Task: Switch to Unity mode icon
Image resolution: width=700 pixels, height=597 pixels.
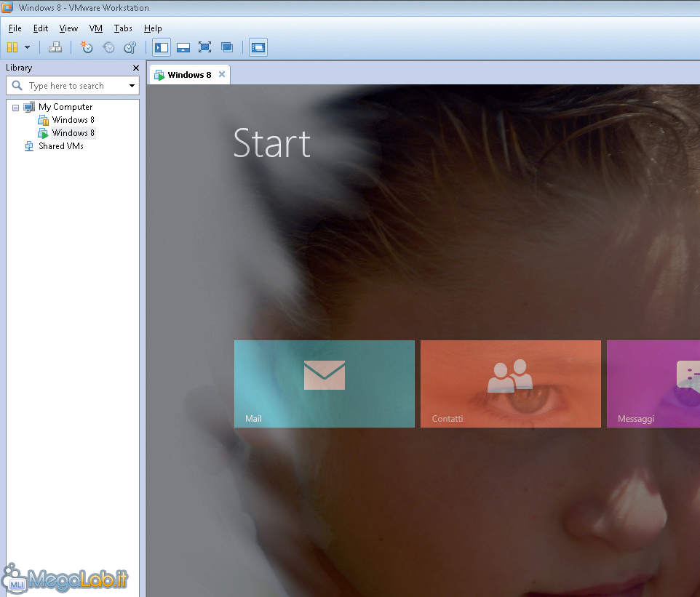Action: [227, 47]
